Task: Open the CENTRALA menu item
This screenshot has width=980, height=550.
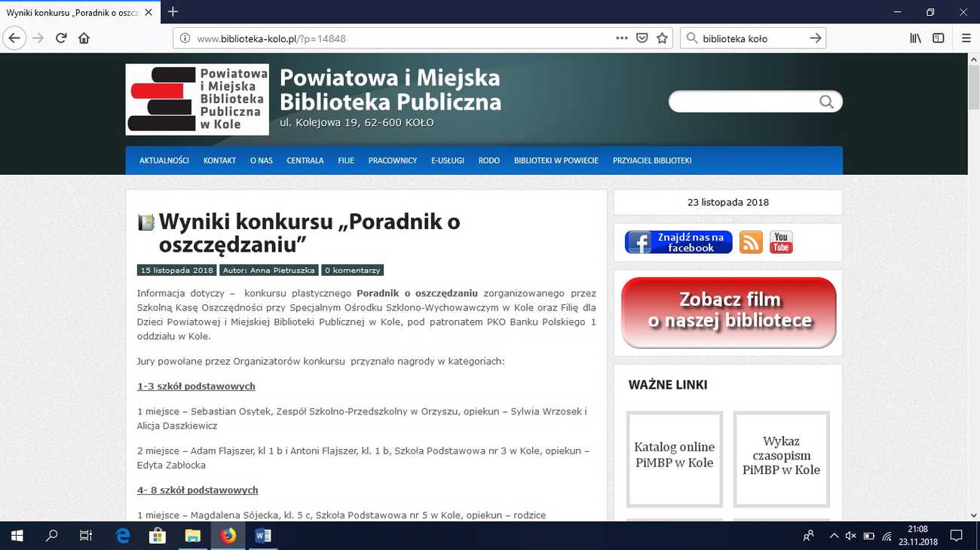Action: point(305,160)
